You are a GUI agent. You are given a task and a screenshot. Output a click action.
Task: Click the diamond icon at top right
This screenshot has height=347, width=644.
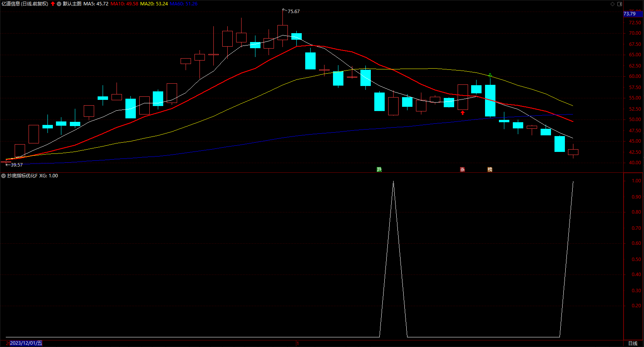pos(612,4)
